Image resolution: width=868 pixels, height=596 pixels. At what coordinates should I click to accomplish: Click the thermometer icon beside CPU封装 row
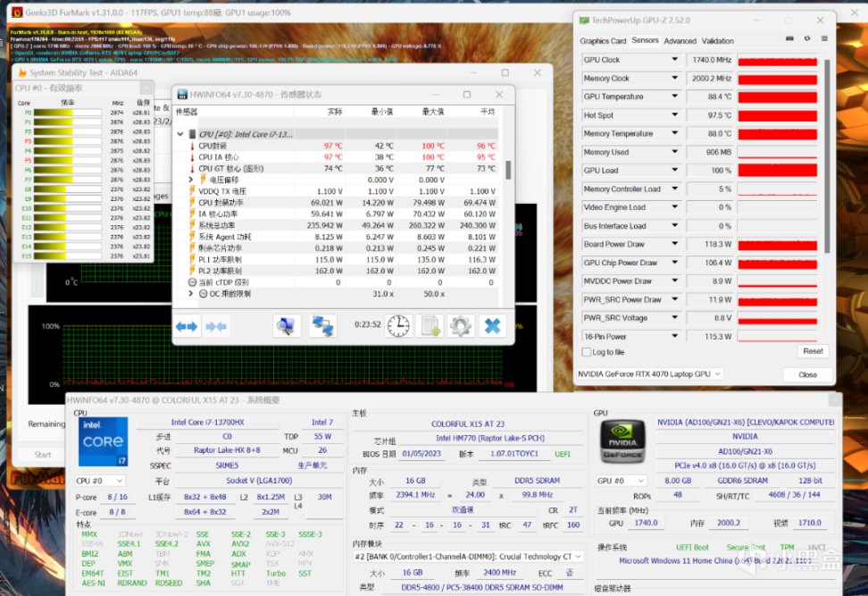point(192,147)
